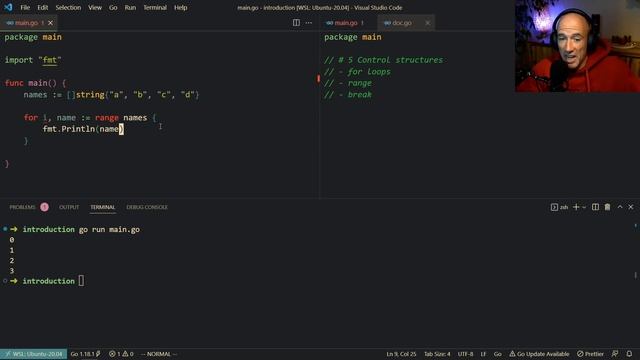The width and height of the screenshot is (640, 360).
Task: Click the terminal scrollbar
Action: coord(636,276)
